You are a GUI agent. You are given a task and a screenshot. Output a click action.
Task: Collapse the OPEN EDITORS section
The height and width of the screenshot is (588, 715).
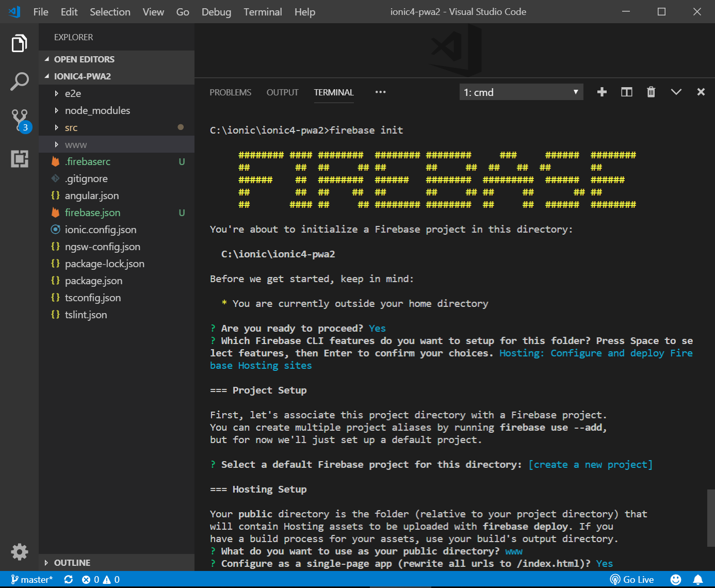tap(84, 59)
